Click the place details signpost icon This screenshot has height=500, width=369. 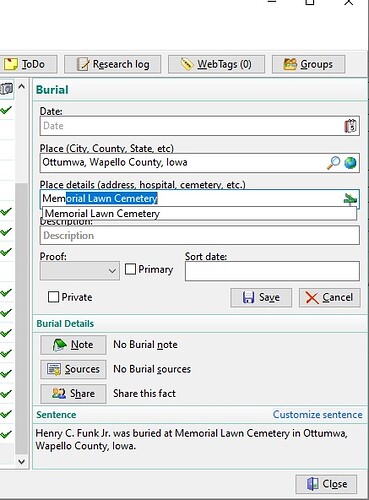350,199
